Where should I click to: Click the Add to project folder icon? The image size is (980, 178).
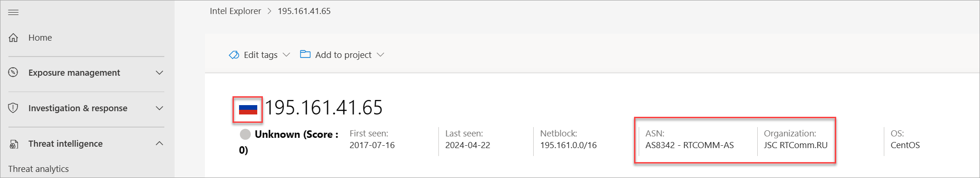(305, 54)
